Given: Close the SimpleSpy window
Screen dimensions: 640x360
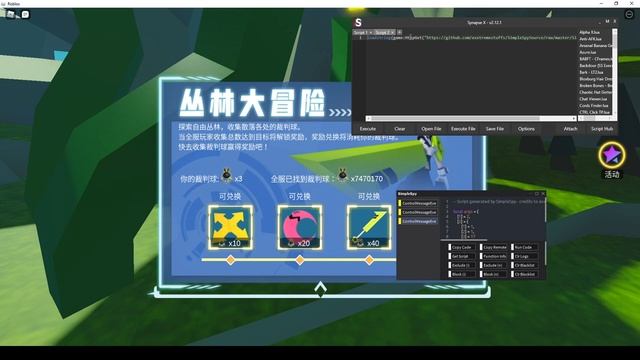Looking at the screenshot, I should 543,194.
